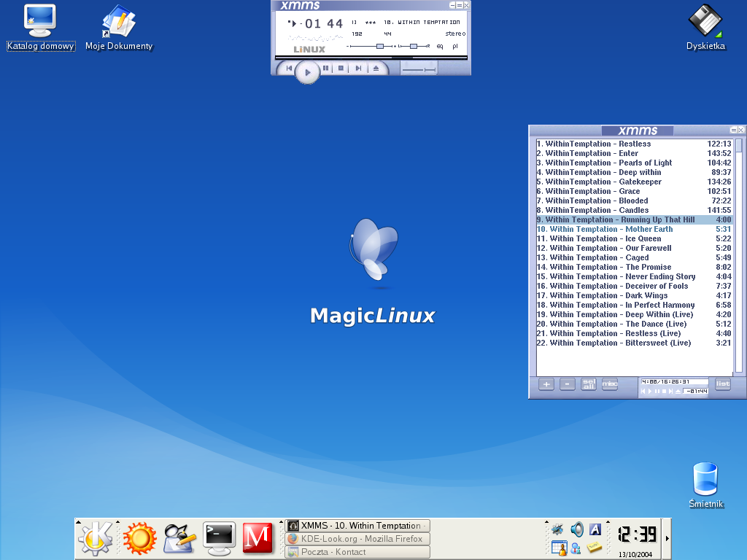
Task: Launch the Konsole terminal from panel
Action: point(219,539)
